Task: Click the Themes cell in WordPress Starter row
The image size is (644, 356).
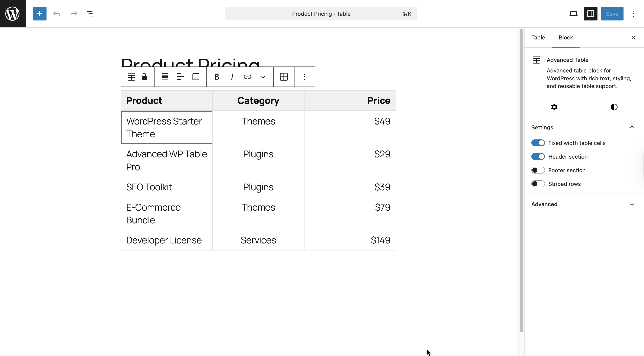Action: [258, 127]
